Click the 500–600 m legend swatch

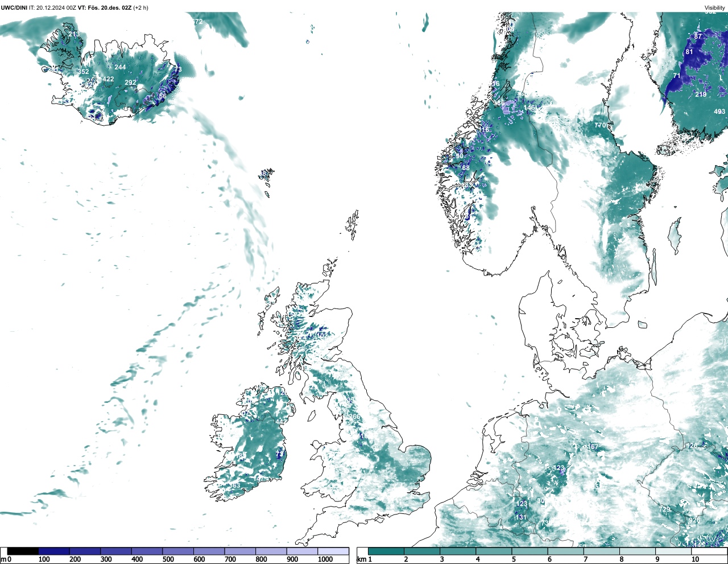click(178, 551)
